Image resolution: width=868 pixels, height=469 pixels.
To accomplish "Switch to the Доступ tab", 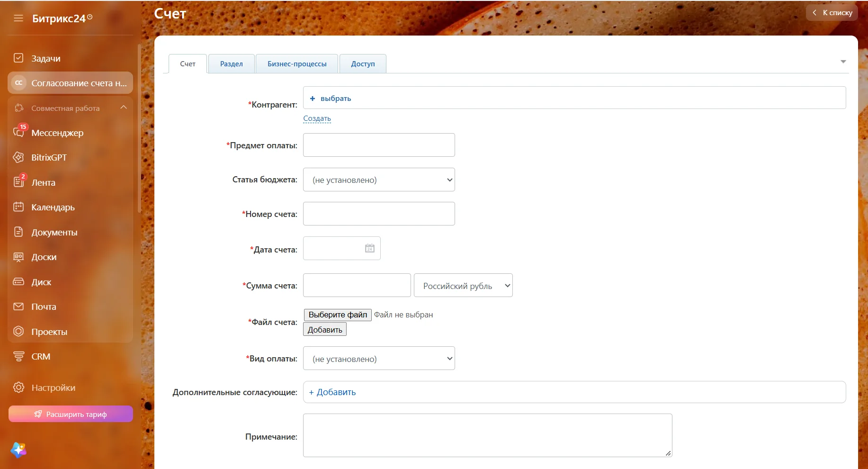I will tap(363, 63).
